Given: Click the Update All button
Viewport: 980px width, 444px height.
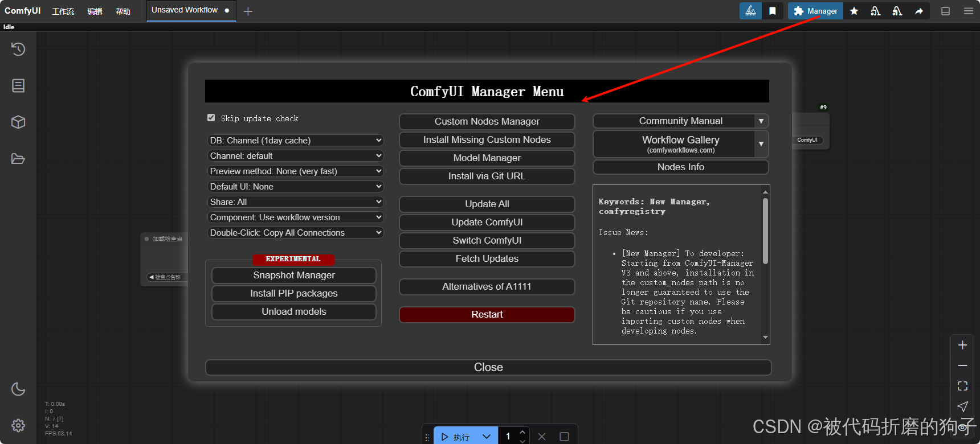Looking at the screenshot, I should click(x=487, y=204).
